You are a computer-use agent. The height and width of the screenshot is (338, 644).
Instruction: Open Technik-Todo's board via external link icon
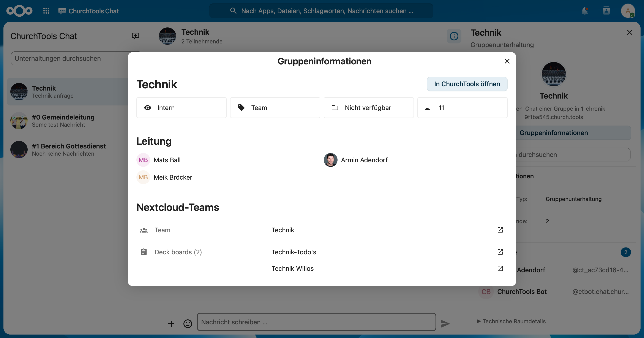tap(500, 252)
